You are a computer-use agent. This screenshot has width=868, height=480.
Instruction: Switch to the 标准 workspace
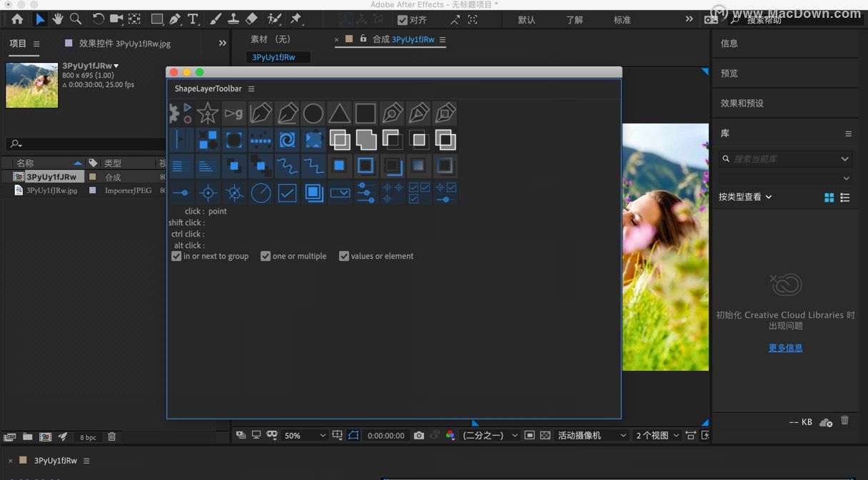622,20
